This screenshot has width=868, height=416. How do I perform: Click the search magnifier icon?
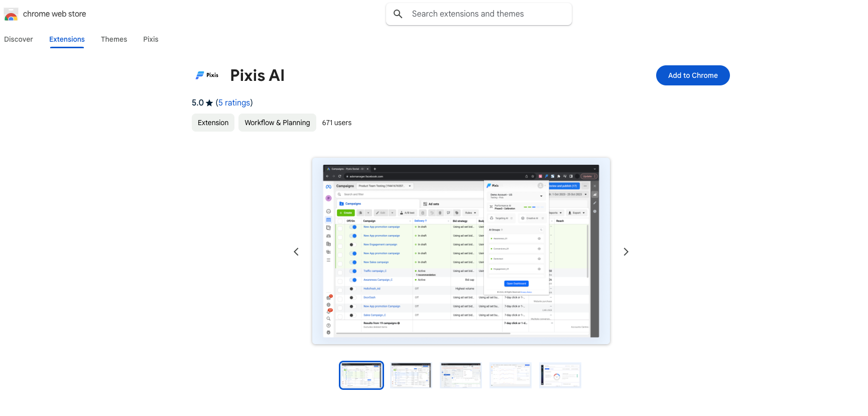[x=398, y=14]
